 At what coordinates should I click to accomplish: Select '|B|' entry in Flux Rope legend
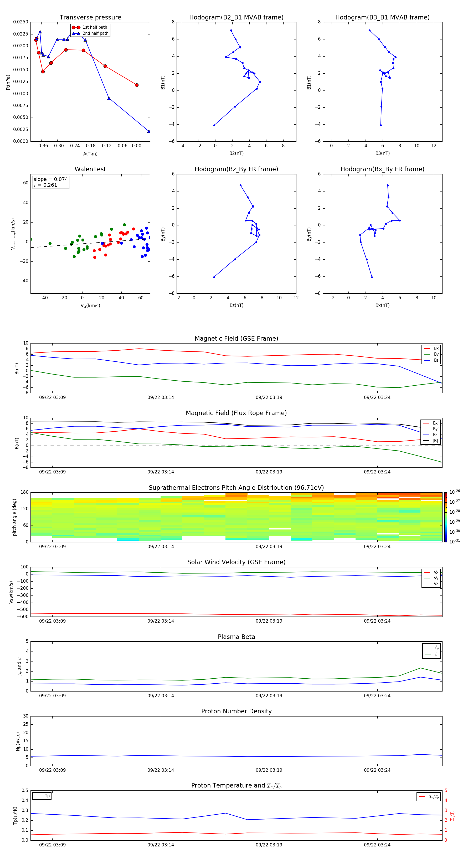coord(431,441)
